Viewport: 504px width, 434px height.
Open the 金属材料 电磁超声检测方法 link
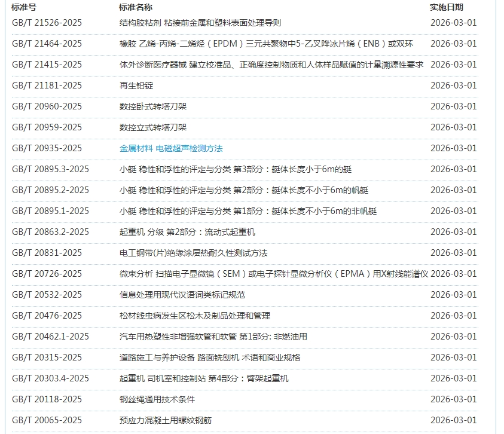[171, 148]
